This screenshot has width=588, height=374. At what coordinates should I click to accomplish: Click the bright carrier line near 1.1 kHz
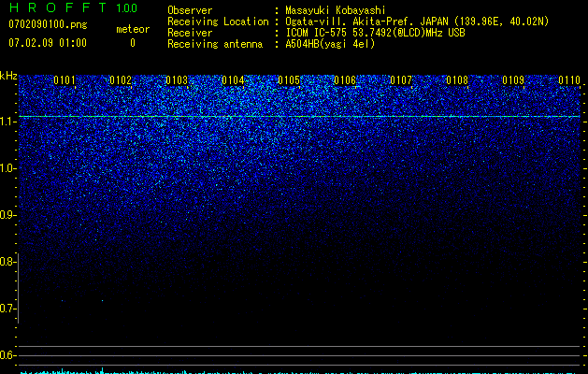coord(299,117)
